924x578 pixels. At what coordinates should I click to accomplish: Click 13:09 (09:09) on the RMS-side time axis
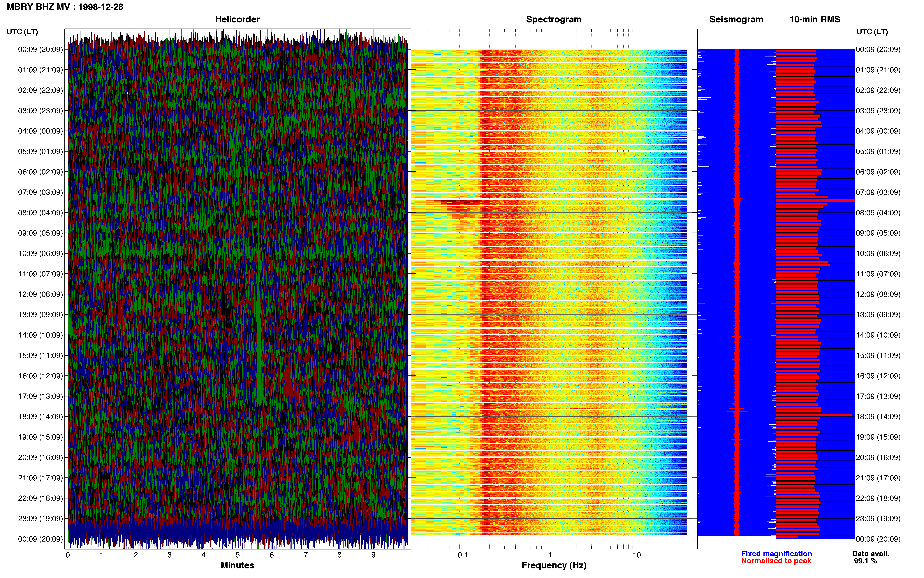pos(878,315)
